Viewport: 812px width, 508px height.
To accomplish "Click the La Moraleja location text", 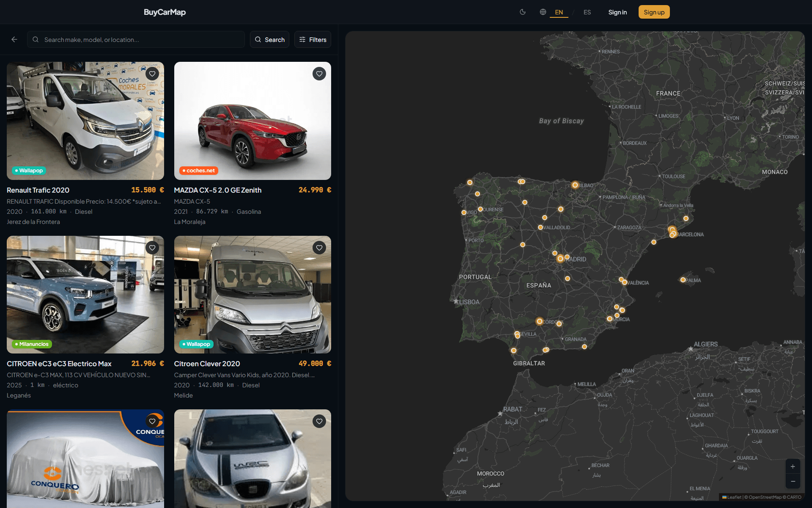I will tap(190, 222).
